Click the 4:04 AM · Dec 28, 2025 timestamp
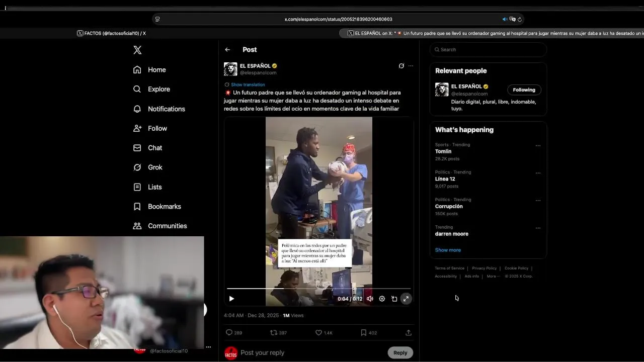644x362 pixels. coord(251,315)
